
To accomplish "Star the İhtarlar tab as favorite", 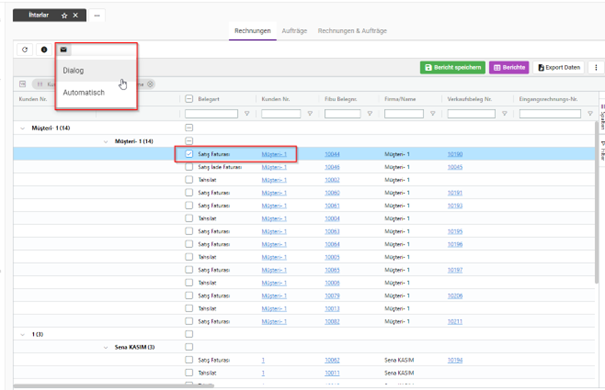I will click(64, 15).
